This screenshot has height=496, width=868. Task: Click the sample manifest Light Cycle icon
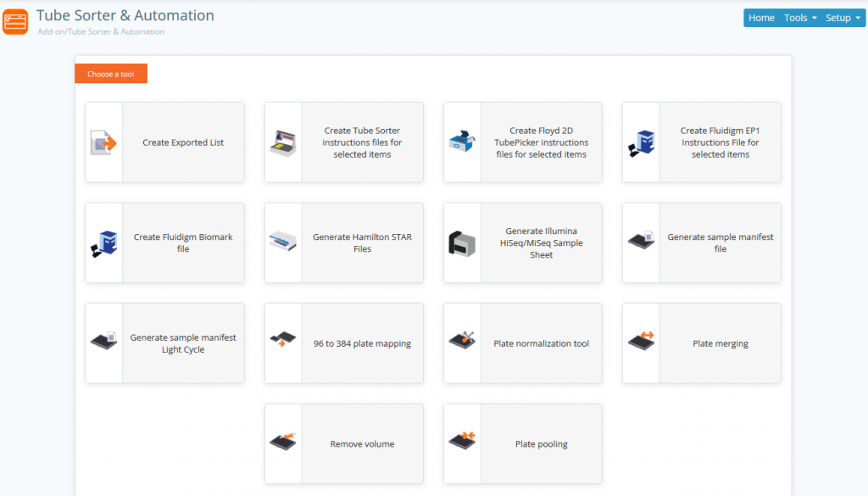pyautogui.click(x=104, y=341)
